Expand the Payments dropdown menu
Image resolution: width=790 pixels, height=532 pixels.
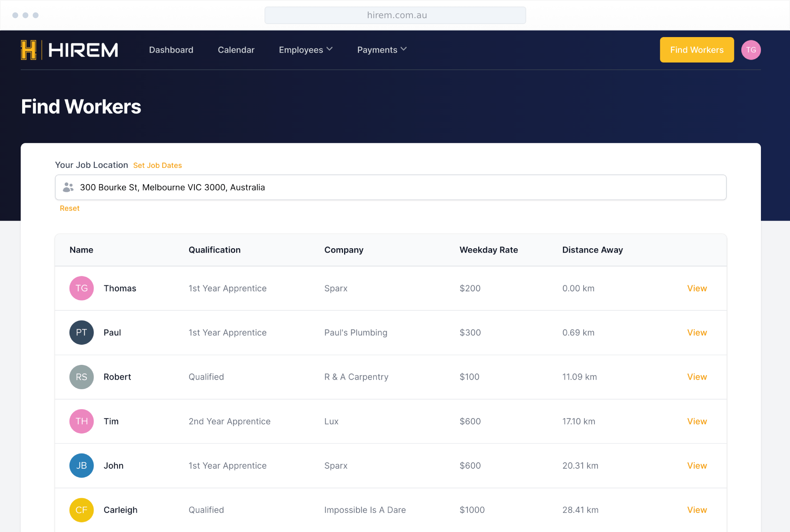(x=382, y=50)
